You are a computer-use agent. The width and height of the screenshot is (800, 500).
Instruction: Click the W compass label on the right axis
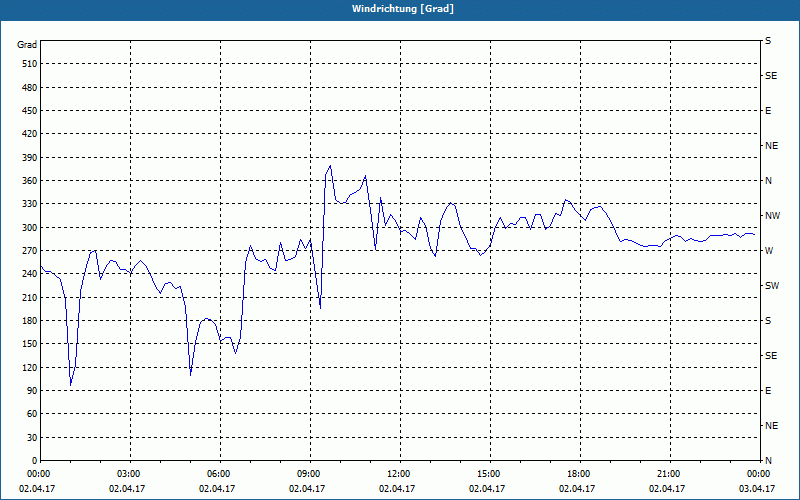click(x=769, y=251)
